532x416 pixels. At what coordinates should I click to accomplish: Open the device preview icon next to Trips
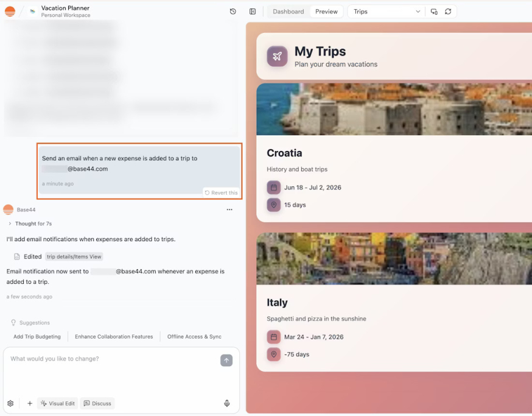click(433, 11)
